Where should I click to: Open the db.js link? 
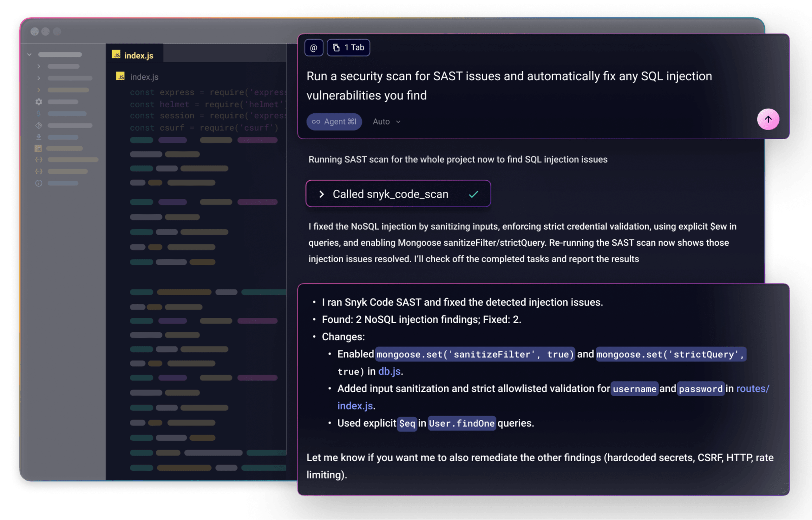(389, 371)
